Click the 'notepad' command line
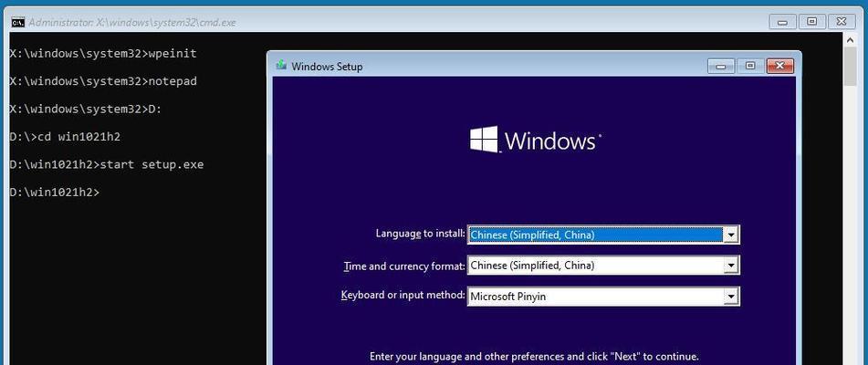 103,81
